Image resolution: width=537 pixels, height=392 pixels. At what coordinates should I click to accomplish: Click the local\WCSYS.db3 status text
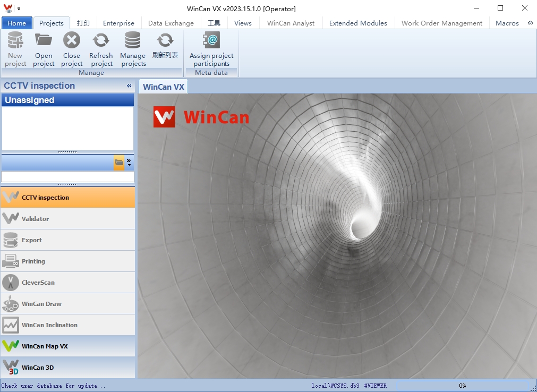click(335, 386)
